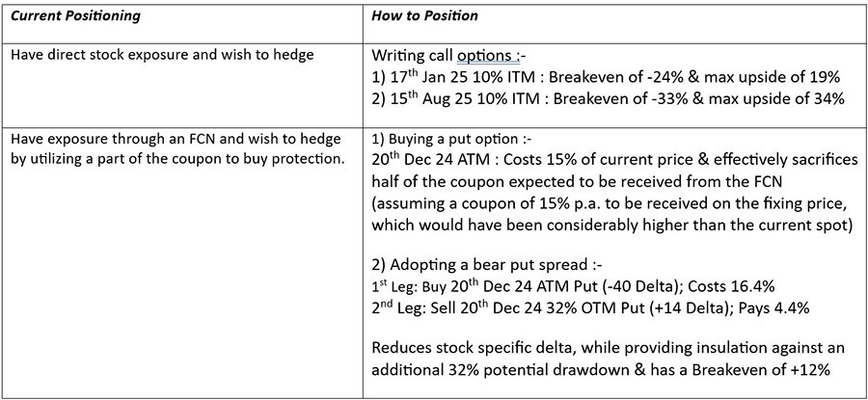The width and height of the screenshot is (868, 400).
Task: Click the 'Current Positioning' column header
Action: point(75,16)
